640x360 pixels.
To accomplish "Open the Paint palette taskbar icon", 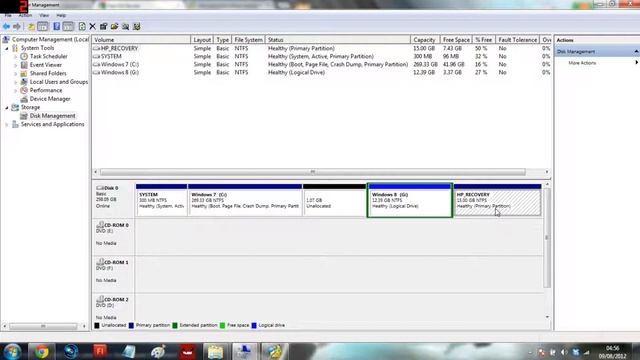I will [x=158, y=351].
